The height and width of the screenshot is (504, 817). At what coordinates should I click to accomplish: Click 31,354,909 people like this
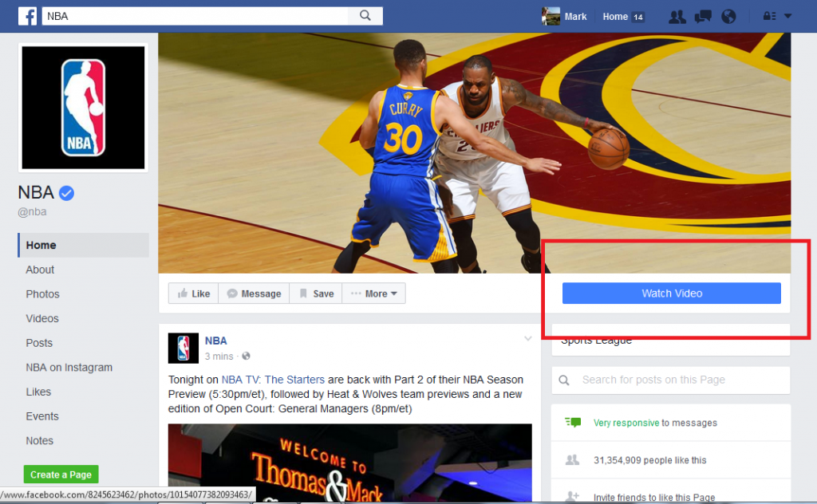click(649, 460)
